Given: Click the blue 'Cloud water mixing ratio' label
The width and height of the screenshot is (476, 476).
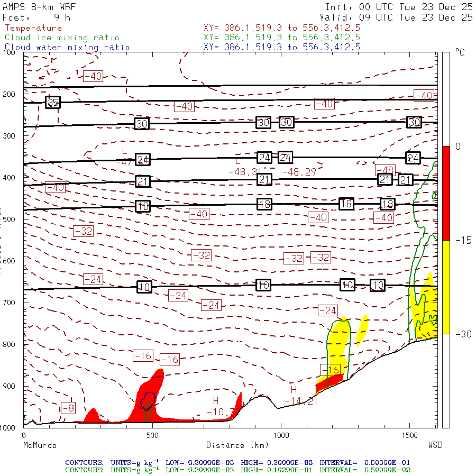Looking at the screenshot, I should (67, 48).
